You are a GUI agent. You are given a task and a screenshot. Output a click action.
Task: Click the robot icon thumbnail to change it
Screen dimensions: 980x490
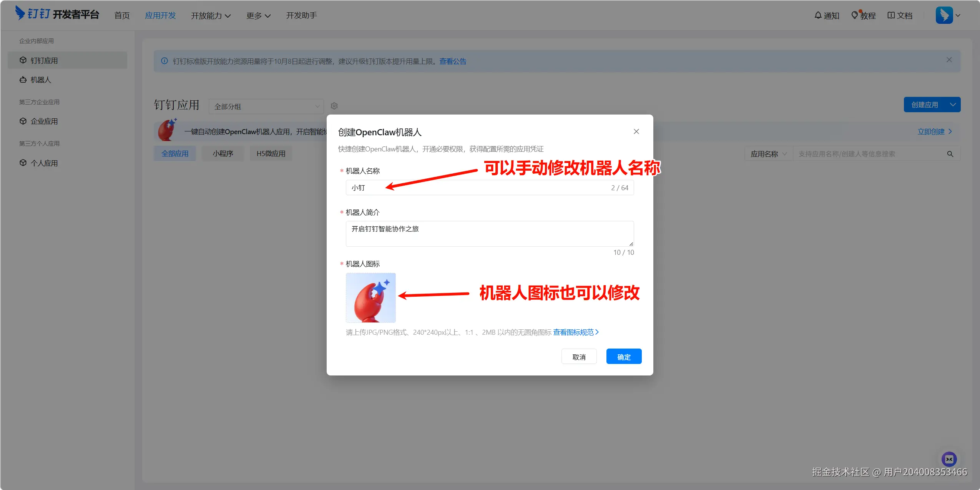tap(370, 297)
